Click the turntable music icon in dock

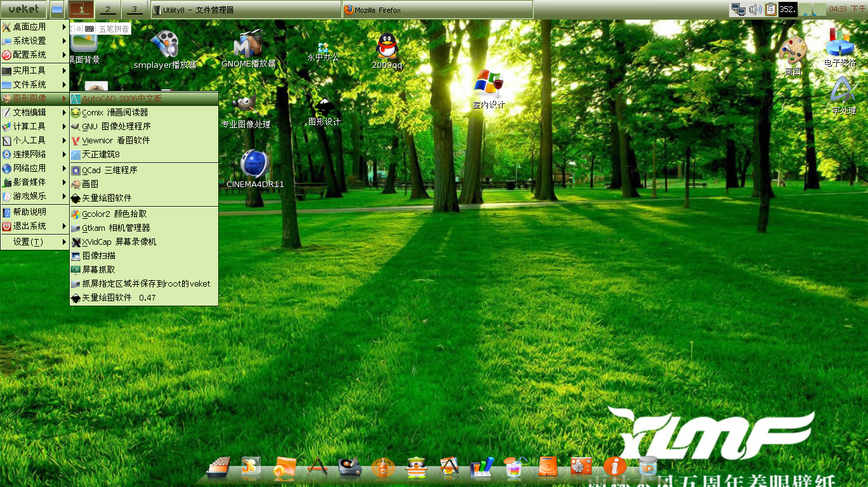tap(350, 468)
